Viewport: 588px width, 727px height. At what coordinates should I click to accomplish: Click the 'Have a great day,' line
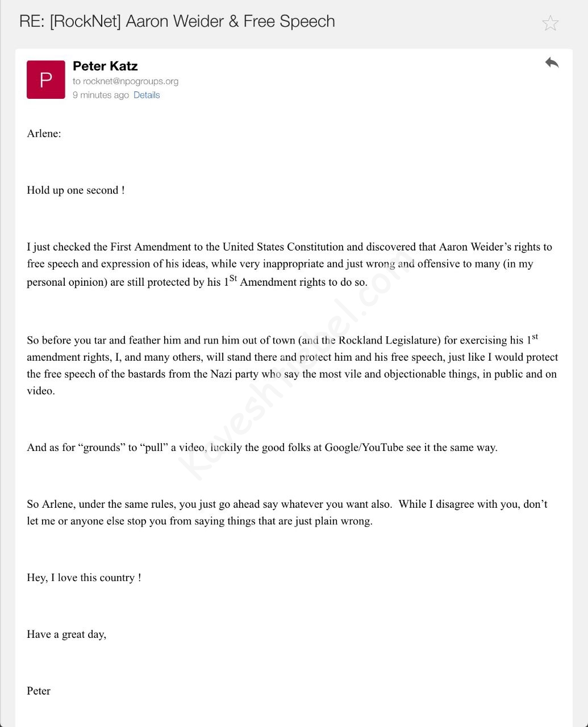(x=66, y=634)
